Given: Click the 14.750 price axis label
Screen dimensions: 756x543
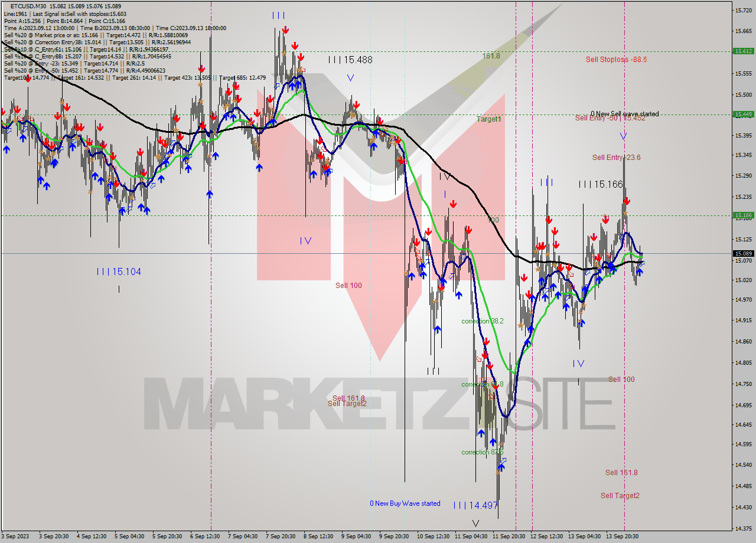Looking at the screenshot, I should (743, 384).
